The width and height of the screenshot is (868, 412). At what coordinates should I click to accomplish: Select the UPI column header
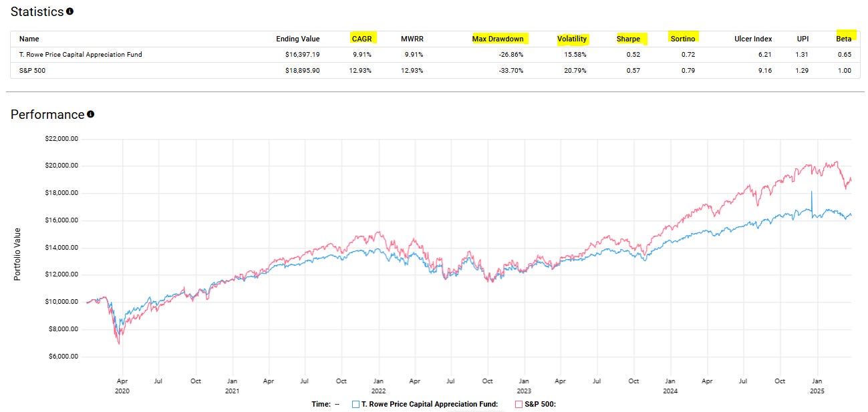(x=803, y=39)
